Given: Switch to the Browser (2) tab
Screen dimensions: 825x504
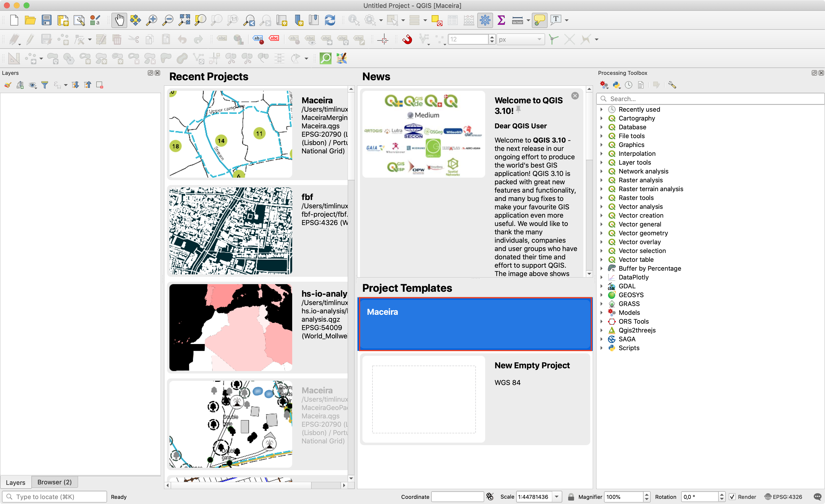Looking at the screenshot, I should pos(54,482).
